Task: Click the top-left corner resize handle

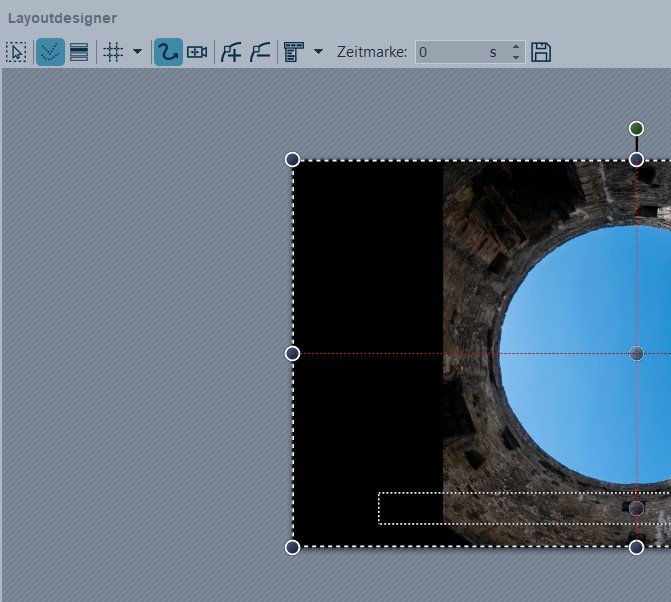Action: (292, 159)
